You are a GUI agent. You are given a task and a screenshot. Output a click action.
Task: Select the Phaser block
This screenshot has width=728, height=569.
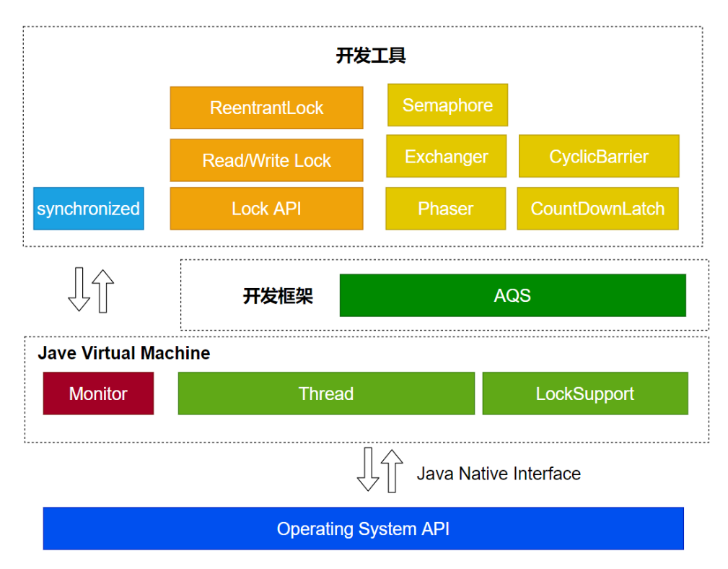pyautogui.click(x=445, y=209)
